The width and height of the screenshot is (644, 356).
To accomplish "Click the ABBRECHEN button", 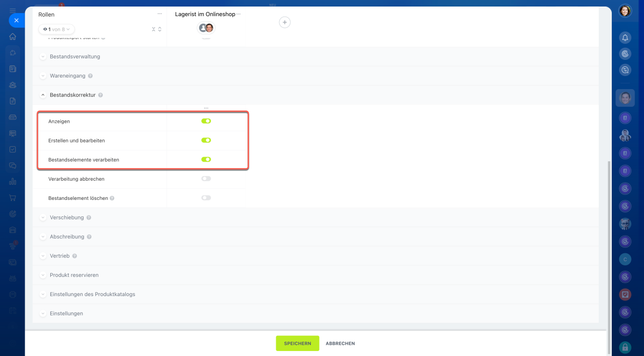I will point(340,343).
